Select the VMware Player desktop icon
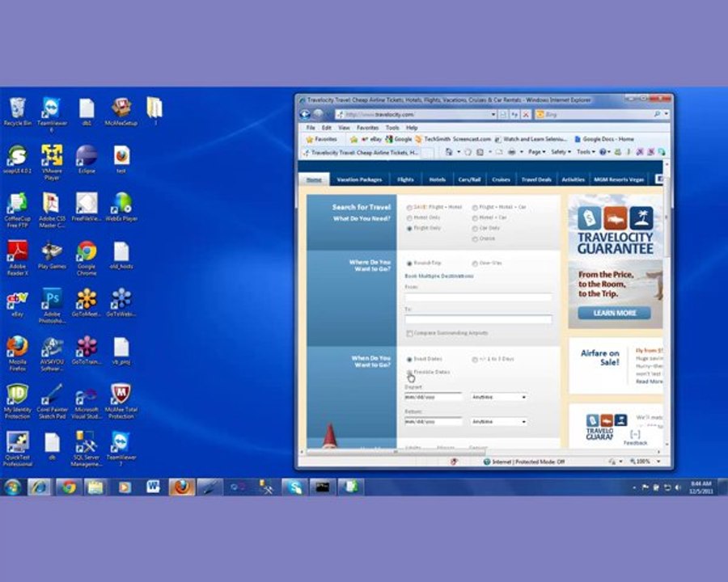Image resolution: width=728 pixels, height=582 pixels. click(52, 162)
